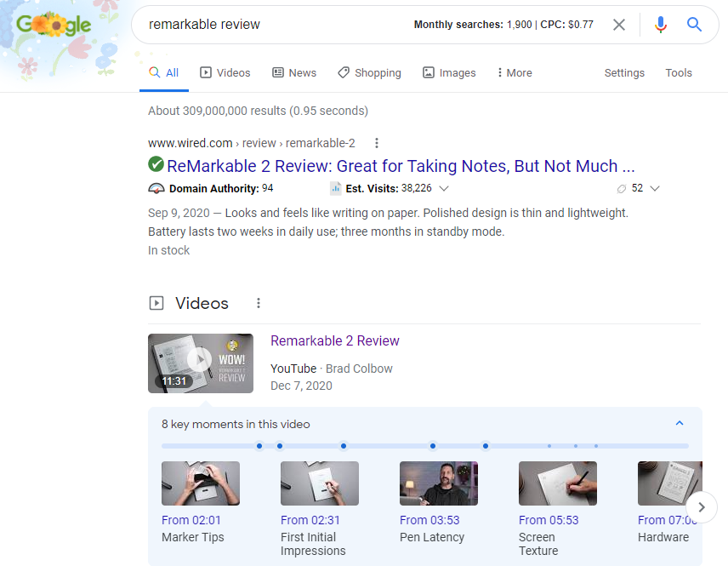Screen dimensions: 728x566
Task: Click the 'From 03:53' timestamp link
Action: tap(429, 520)
